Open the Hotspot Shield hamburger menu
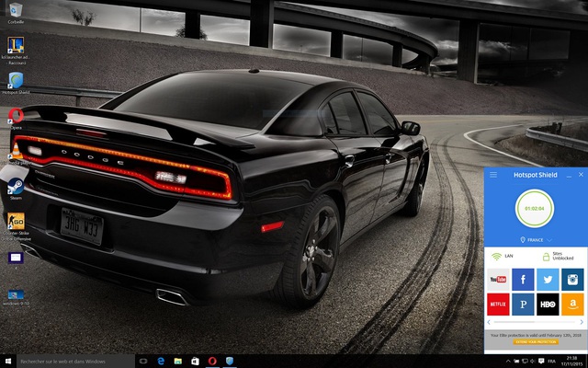Image resolution: width=588 pixels, height=368 pixels. [493, 175]
